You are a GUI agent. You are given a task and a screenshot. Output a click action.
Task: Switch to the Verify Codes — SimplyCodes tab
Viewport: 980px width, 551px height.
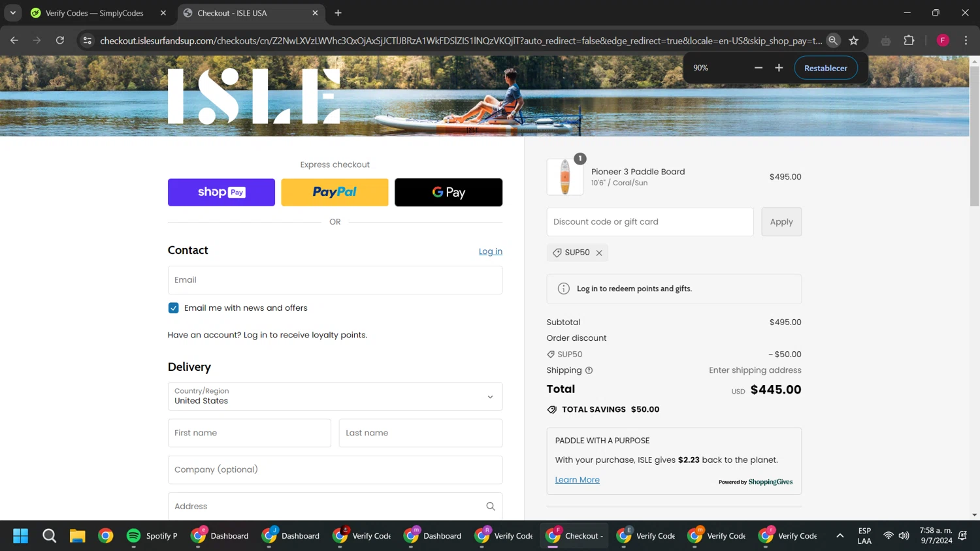coord(95,13)
